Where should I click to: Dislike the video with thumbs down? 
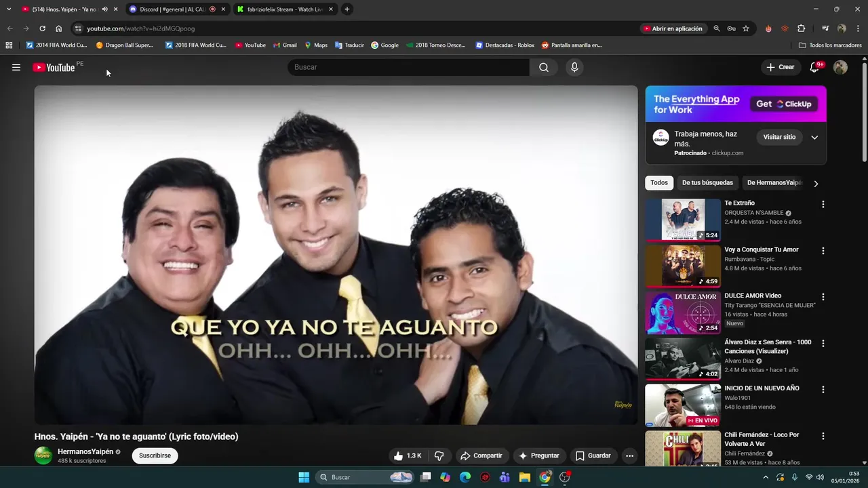439,455
